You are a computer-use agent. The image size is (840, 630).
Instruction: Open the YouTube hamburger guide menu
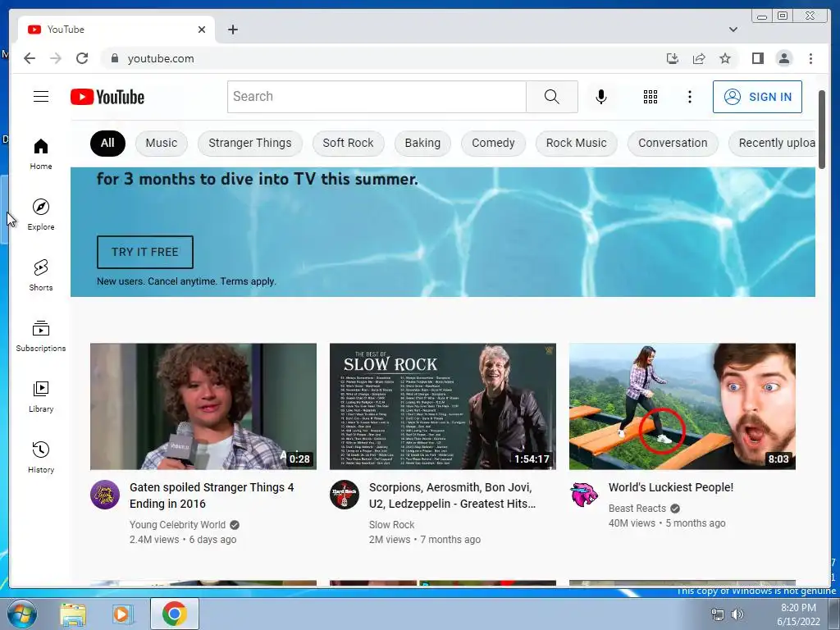[x=41, y=97]
